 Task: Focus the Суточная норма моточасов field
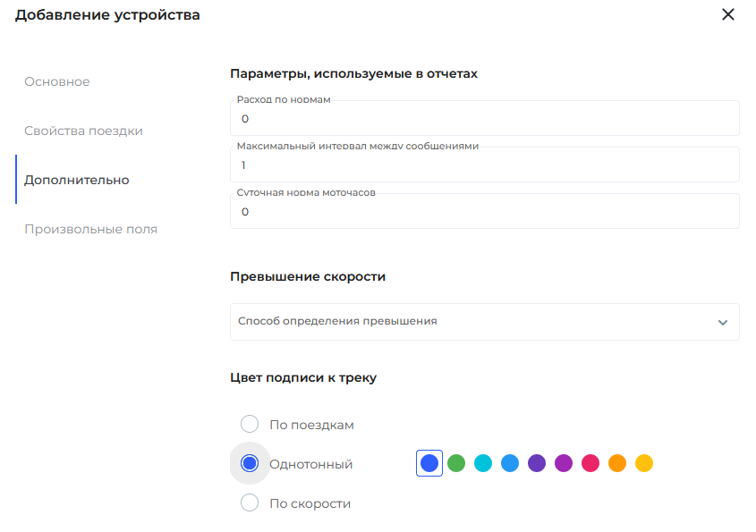484,212
